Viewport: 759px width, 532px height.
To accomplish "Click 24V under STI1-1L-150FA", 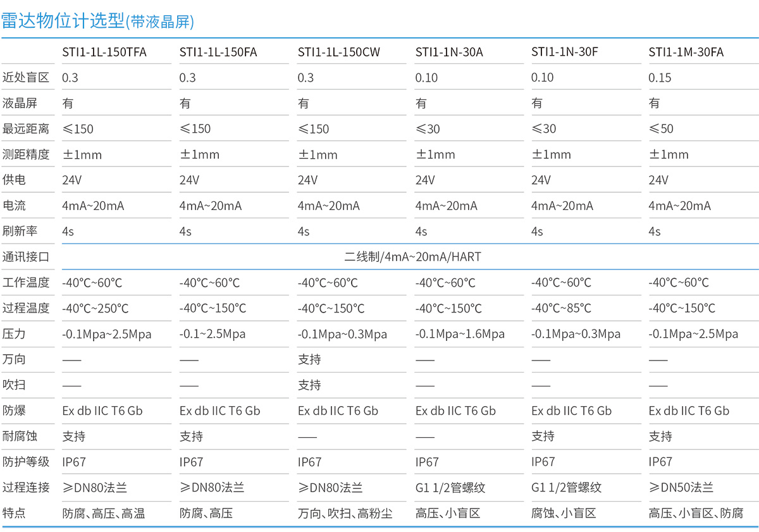I will [189, 180].
